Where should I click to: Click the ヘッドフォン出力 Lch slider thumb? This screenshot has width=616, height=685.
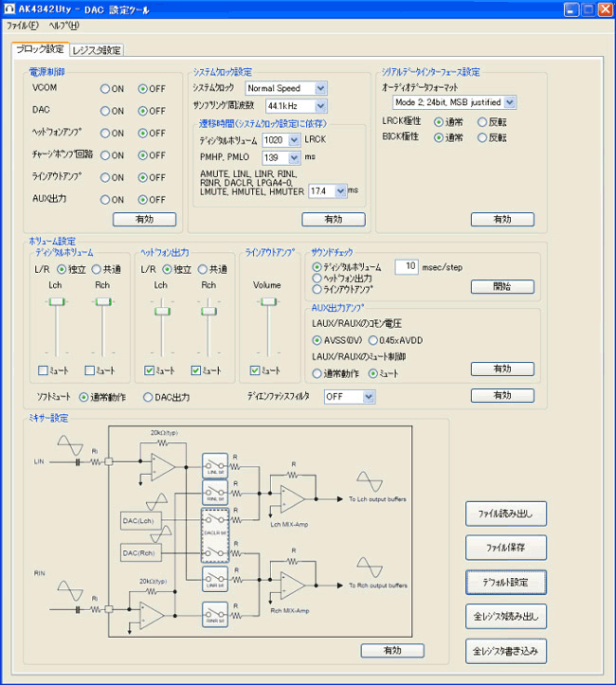coord(162,311)
